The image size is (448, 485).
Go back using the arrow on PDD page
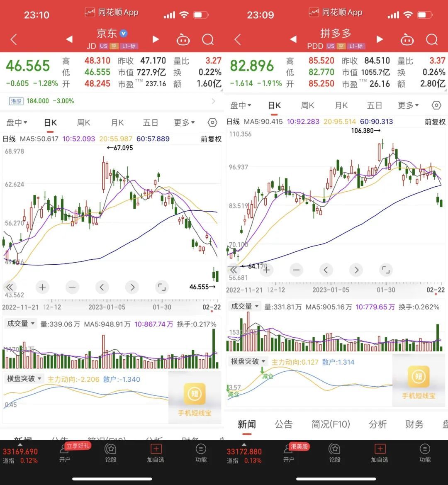[238, 40]
